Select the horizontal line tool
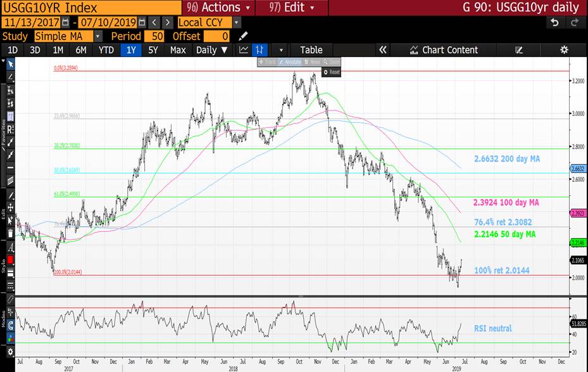Image resolution: width=588 pixels, height=372 pixels. [x=11, y=168]
